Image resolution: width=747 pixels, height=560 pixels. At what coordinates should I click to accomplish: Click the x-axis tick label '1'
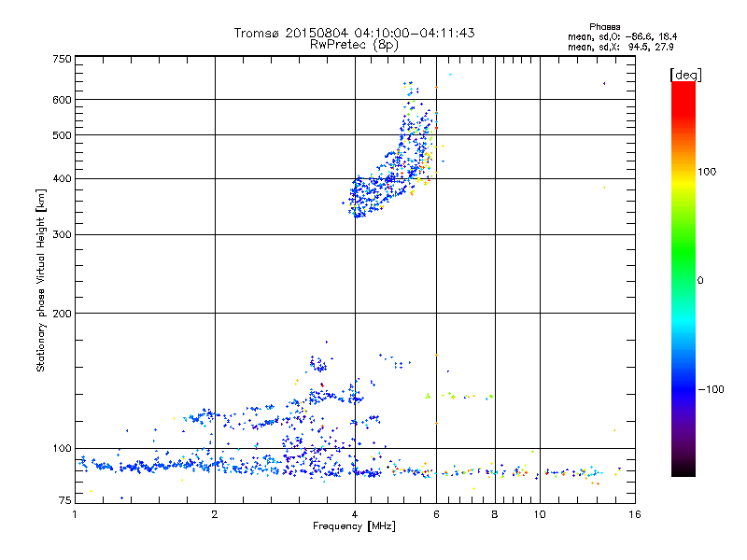[x=75, y=514]
